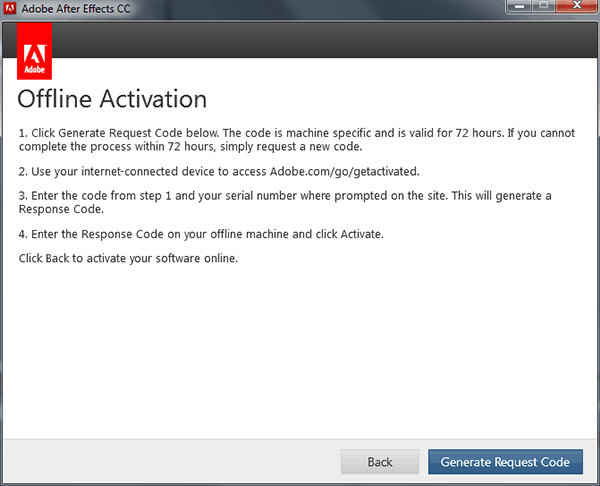Screen dimensions: 600x486
Task: Click the Generate Request Code button
Action: 505,462
